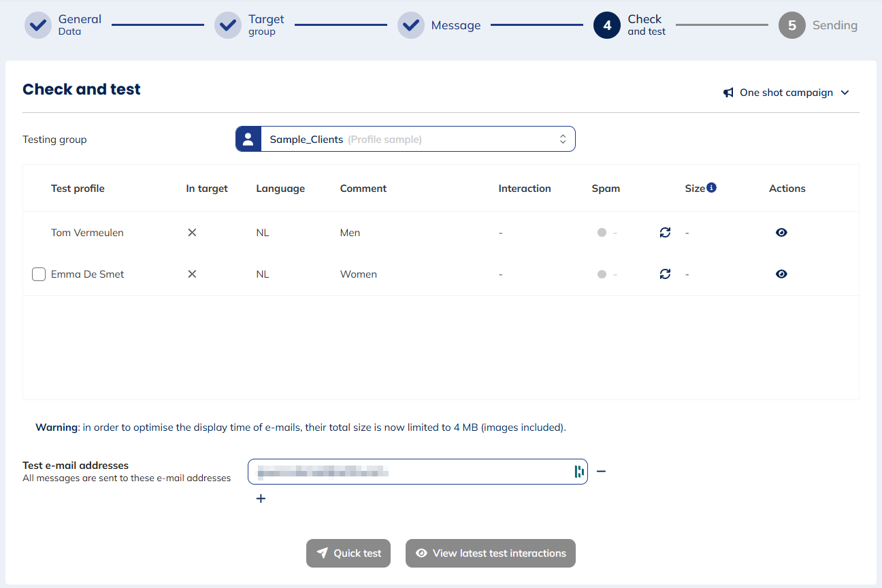The image size is (882, 588).
Task: Jump to step 5 Sending
Action: (792, 26)
